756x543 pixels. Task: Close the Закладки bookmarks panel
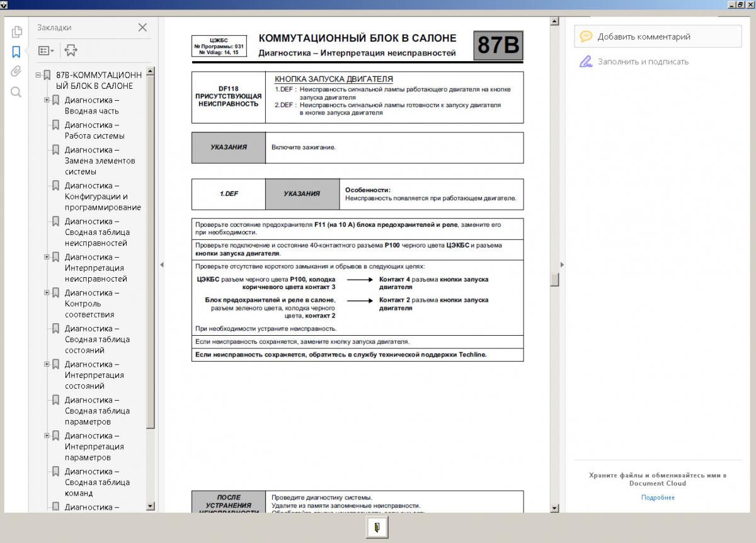click(x=142, y=27)
